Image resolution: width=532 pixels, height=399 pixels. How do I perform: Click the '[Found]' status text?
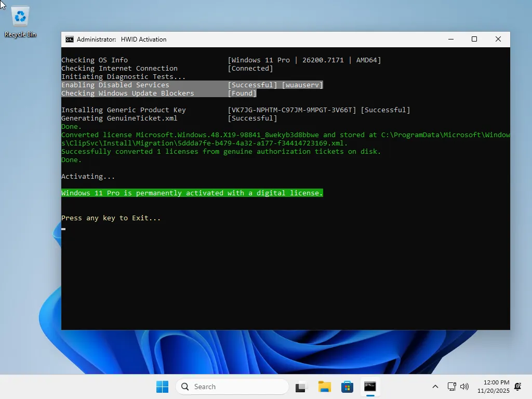pos(242,94)
